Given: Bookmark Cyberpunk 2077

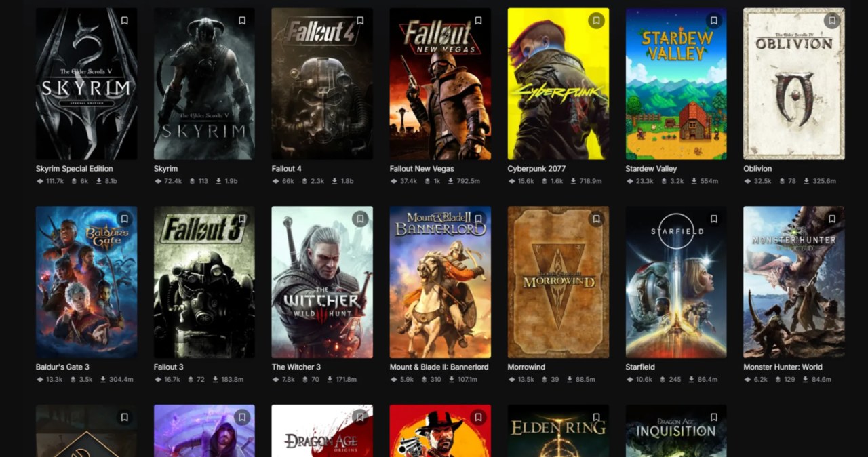Looking at the screenshot, I should coord(596,20).
